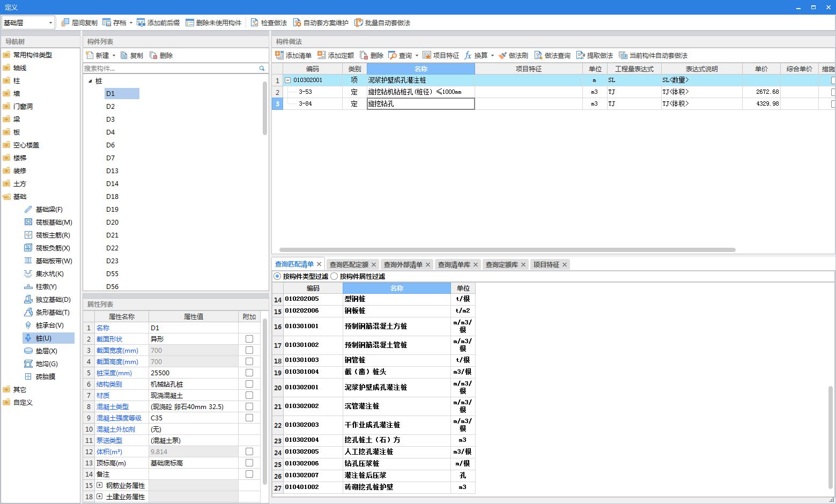Click 删除未使用构件 icon

190,23
